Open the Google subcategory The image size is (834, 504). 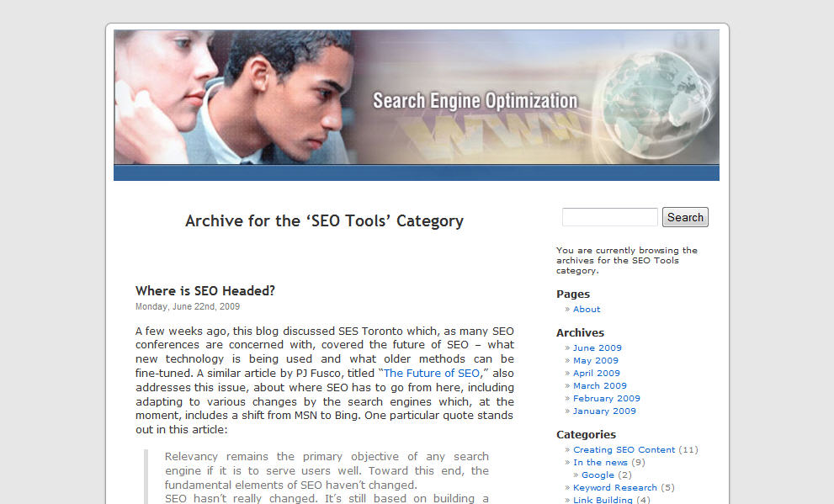596,475
